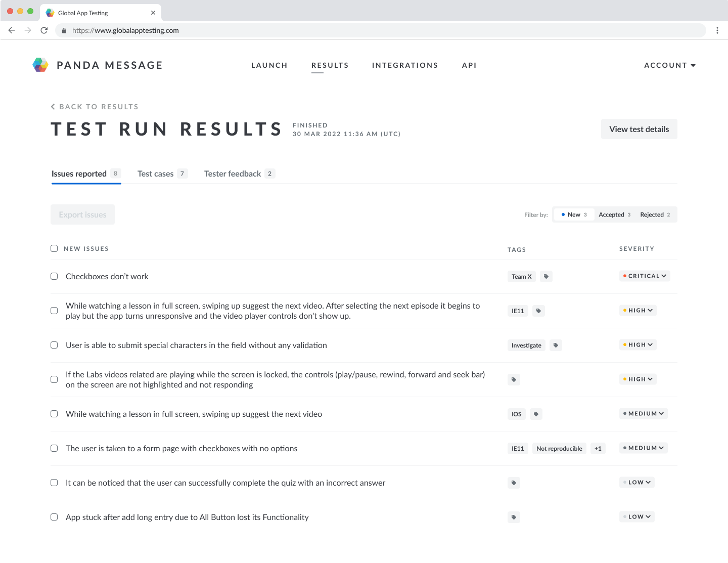Click the padlock icon in the address bar
Viewport: 728px width, 563px height.
(64, 30)
